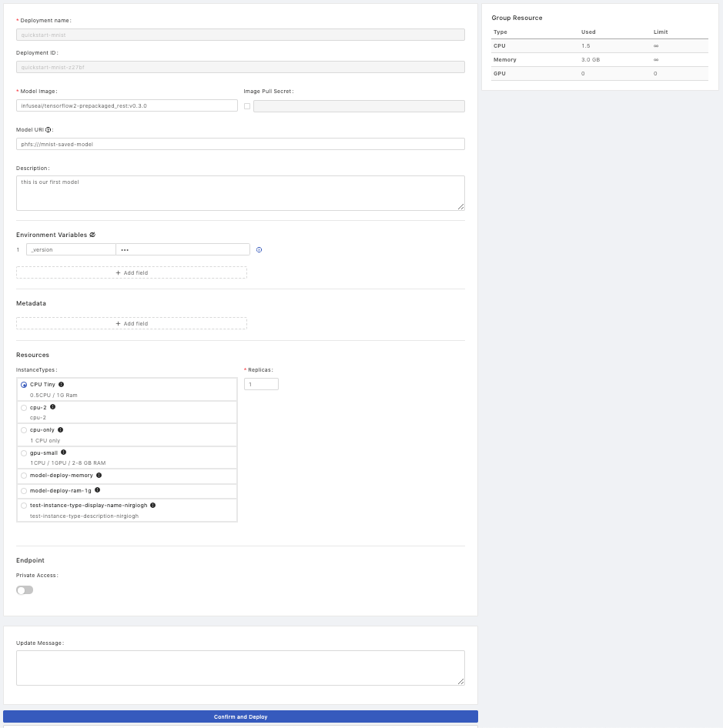The width and height of the screenshot is (723, 728).
Task: Click the Deployment name field
Action: click(x=241, y=35)
